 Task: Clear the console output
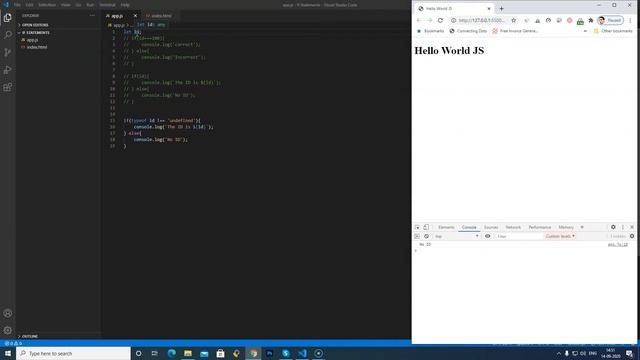pos(427,236)
